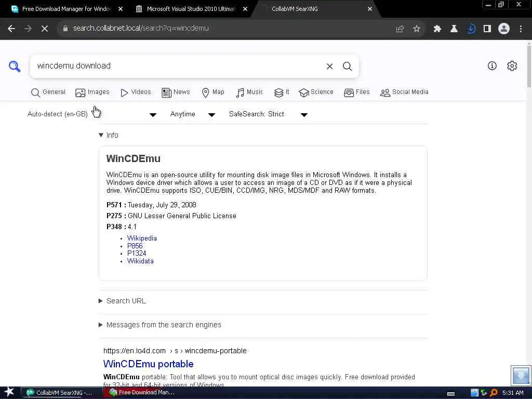Click the en.lo4d.com result URL

coord(175,351)
